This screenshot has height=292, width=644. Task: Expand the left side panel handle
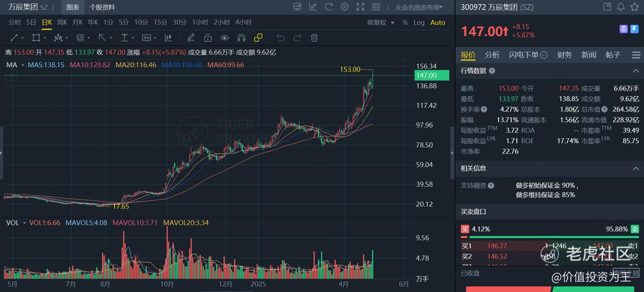[1, 153]
